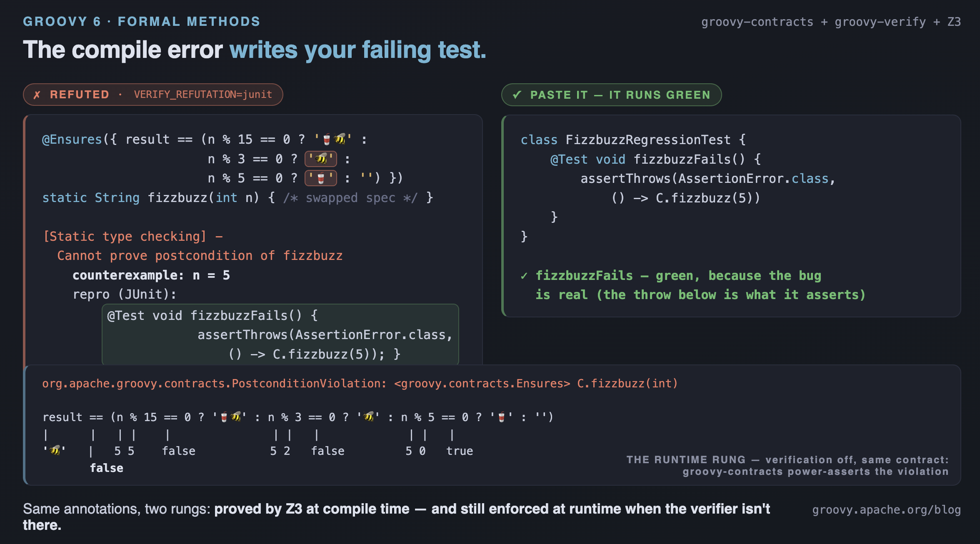
Task: Click the groovy.apache.org/blog link
Action: 886,509
